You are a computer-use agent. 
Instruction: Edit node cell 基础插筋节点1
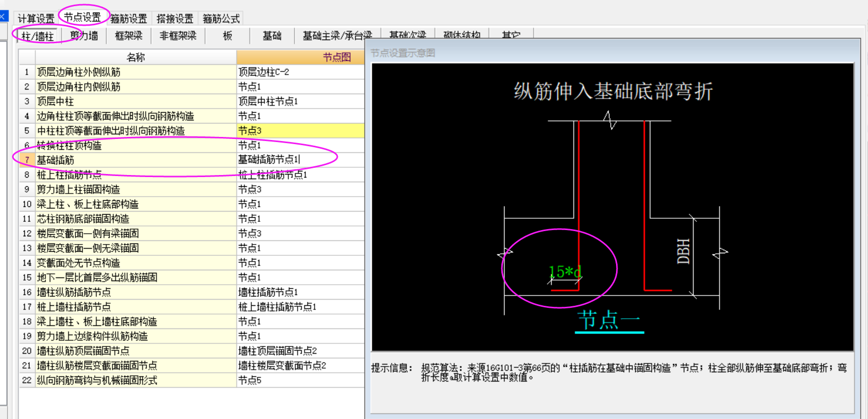coord(300,160)
